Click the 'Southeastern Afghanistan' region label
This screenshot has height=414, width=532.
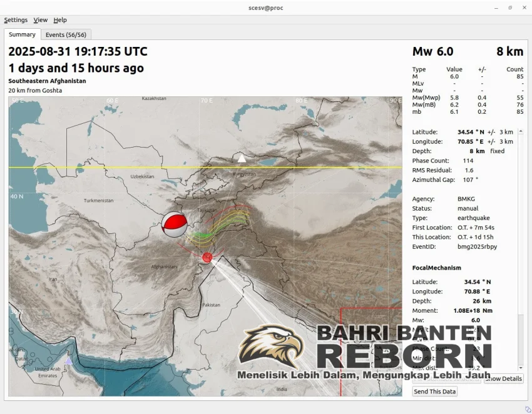[x=47, y=81]
